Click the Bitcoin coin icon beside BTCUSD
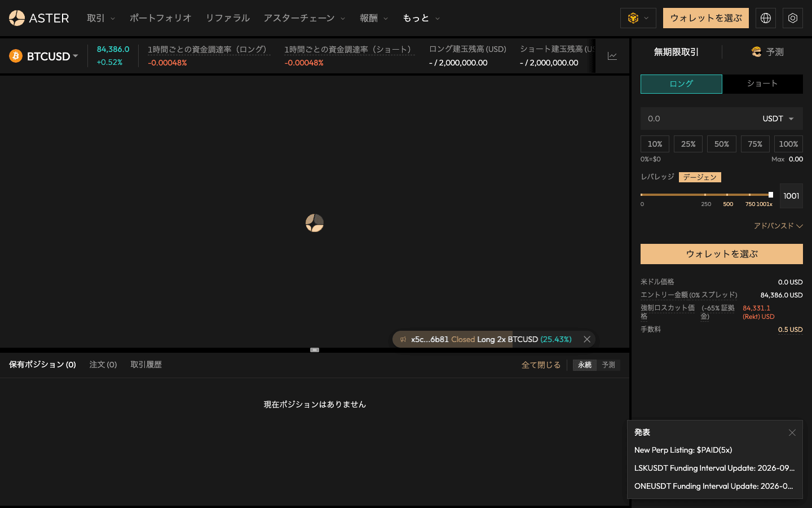Image resolution: width=812 pixels, height=508 pixels. [x=16, y=56]
